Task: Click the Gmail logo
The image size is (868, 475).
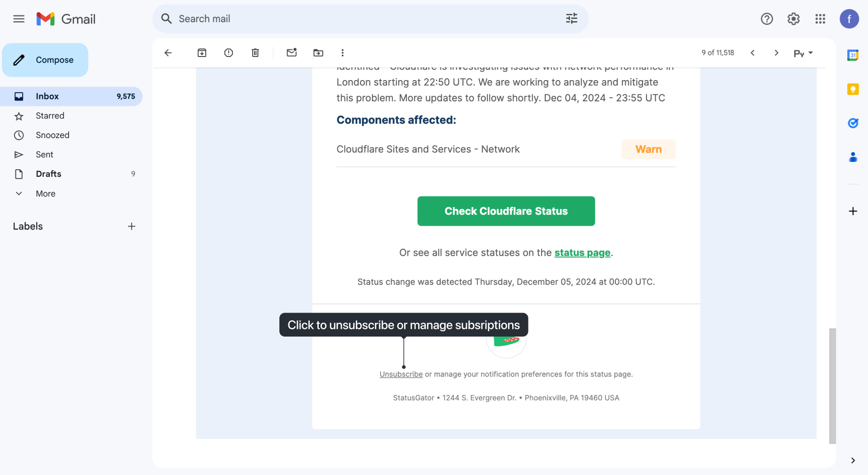Action: point(66,19)
